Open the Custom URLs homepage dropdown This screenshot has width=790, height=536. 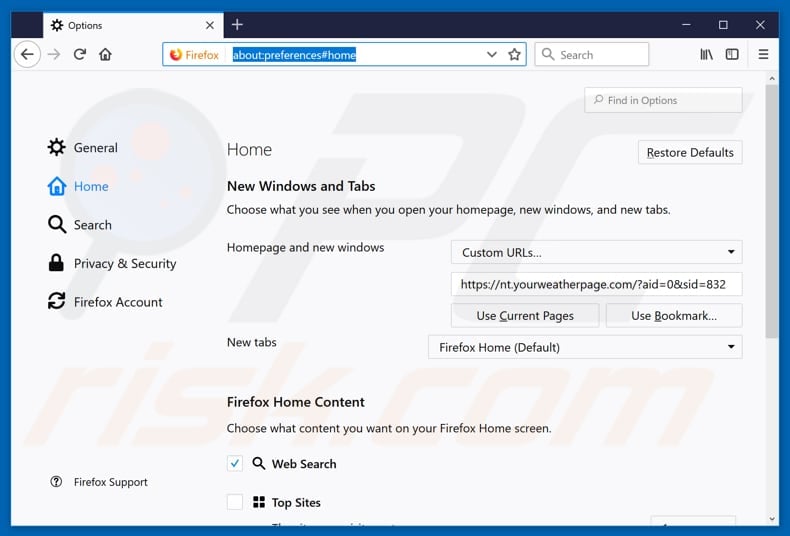point(596,253)
